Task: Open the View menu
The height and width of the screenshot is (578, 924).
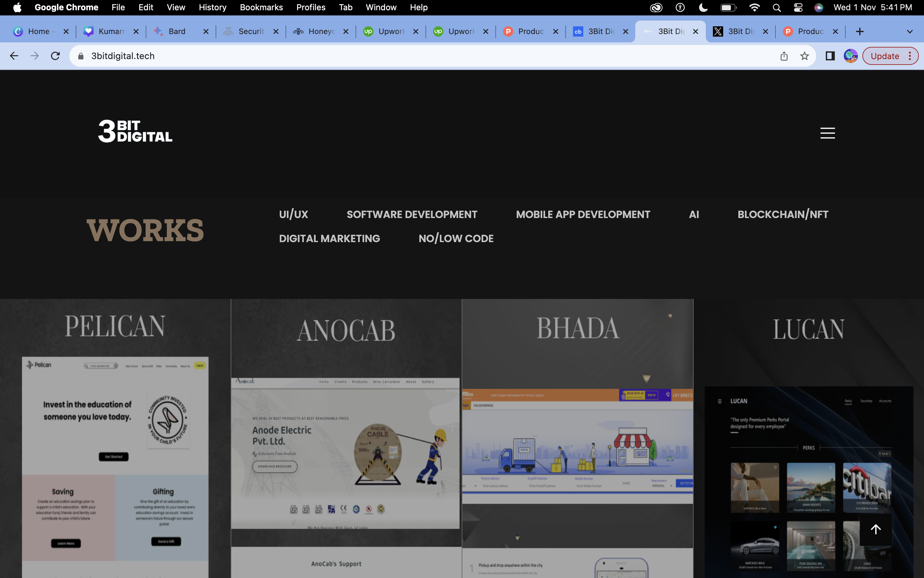Action: (176, 7)
